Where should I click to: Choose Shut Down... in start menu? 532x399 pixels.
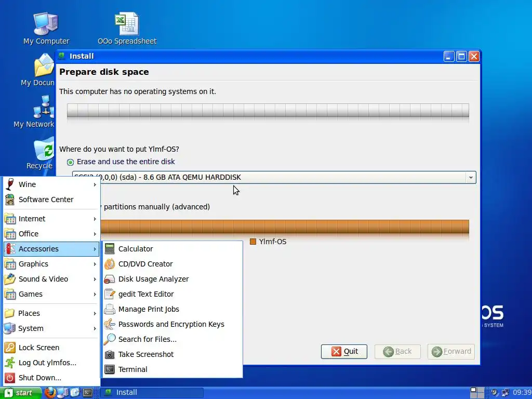[51, 378]
